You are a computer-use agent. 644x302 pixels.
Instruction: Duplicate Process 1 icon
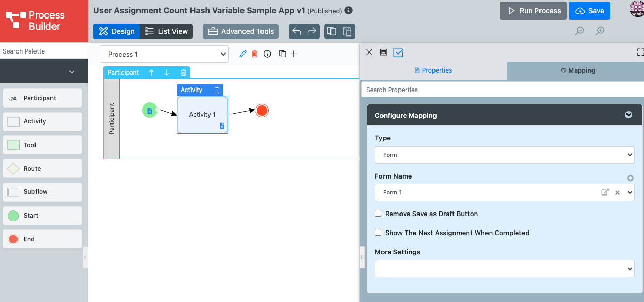pyautogui.click(x=282, y=54)
